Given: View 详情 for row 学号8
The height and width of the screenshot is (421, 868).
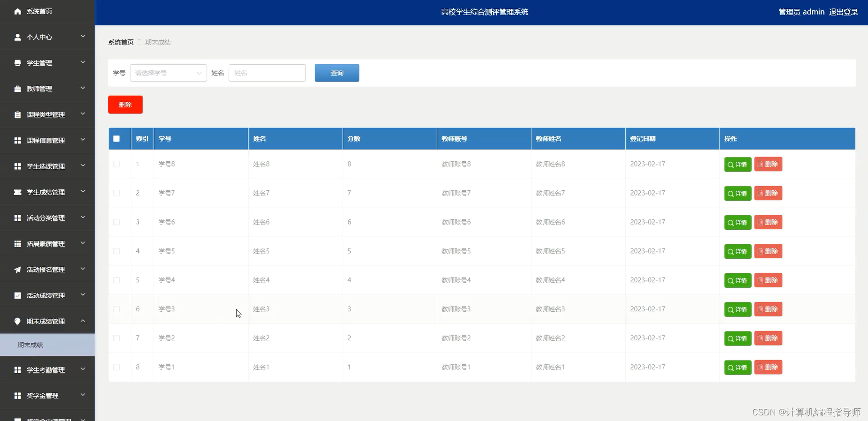Looking at the screenshot, I should point(738,165).
